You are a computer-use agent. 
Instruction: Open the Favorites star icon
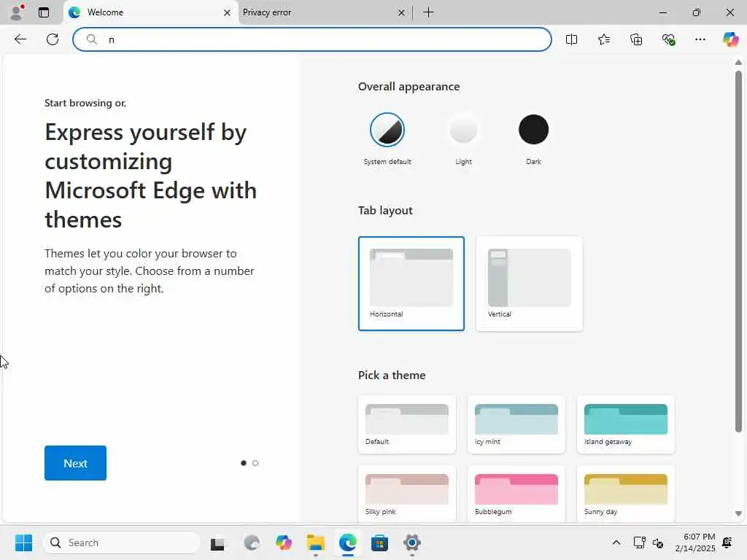coord(603,39)
